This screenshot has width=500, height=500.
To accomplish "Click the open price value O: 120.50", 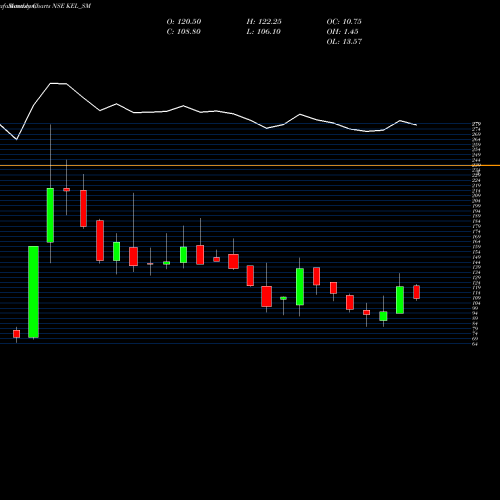I will 184,22.
